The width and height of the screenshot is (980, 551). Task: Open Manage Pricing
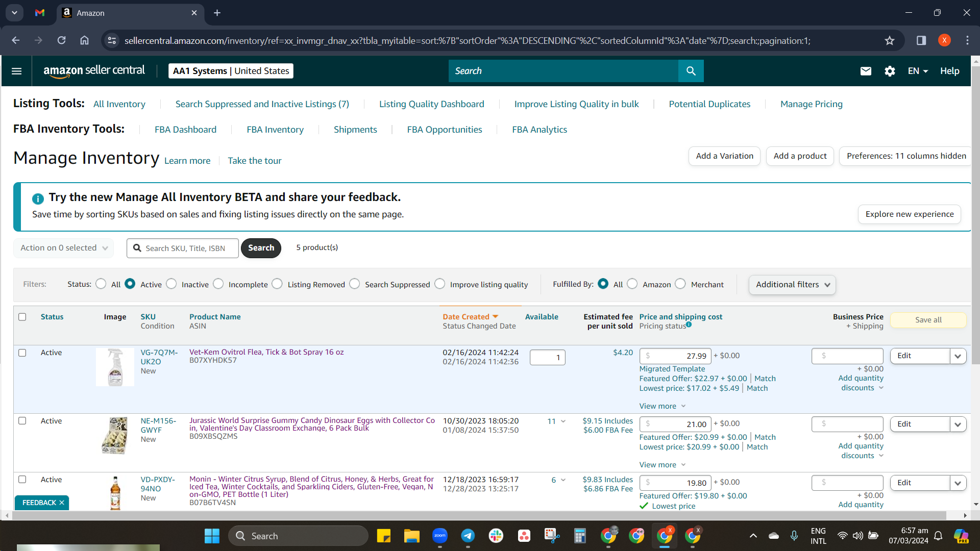(x=812, y=104)
